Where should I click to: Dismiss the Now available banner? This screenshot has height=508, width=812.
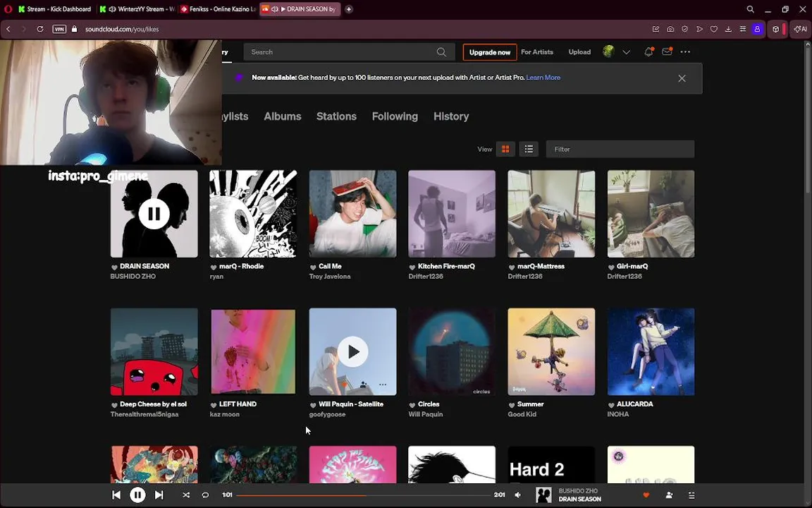(x=682, y=78)
